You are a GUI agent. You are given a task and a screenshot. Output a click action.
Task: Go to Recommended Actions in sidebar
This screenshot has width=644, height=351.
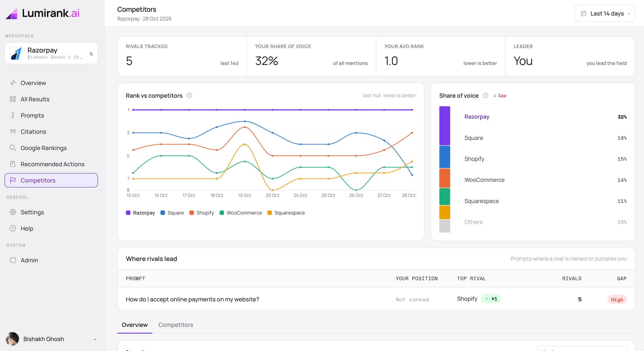(x=51, y=164)
